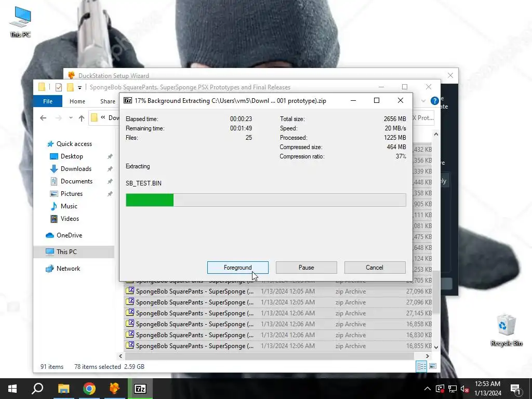Viewport: 532px width, 399px height.
Task: Open Recycle Bin desktop icon
Action: coord(506,330)
